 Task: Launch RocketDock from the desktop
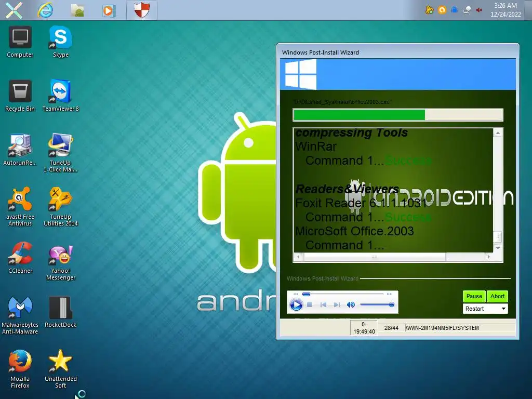coord(60,312)
